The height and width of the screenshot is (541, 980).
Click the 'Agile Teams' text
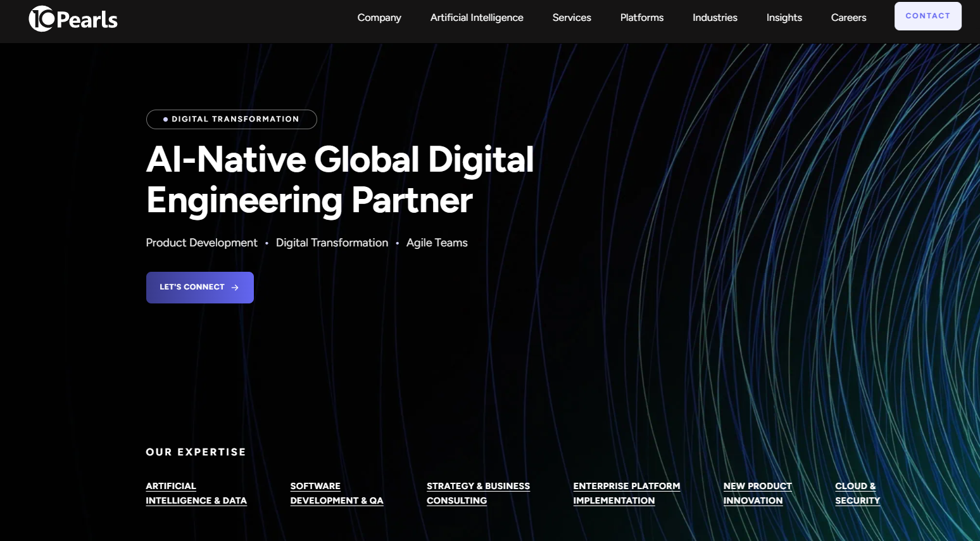click(437, 243)
